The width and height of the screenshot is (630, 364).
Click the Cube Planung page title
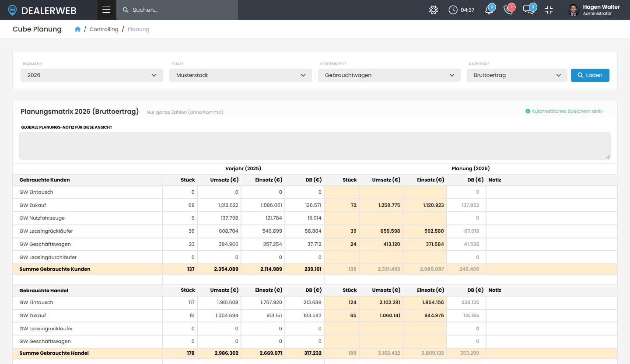tap(37, 29)
